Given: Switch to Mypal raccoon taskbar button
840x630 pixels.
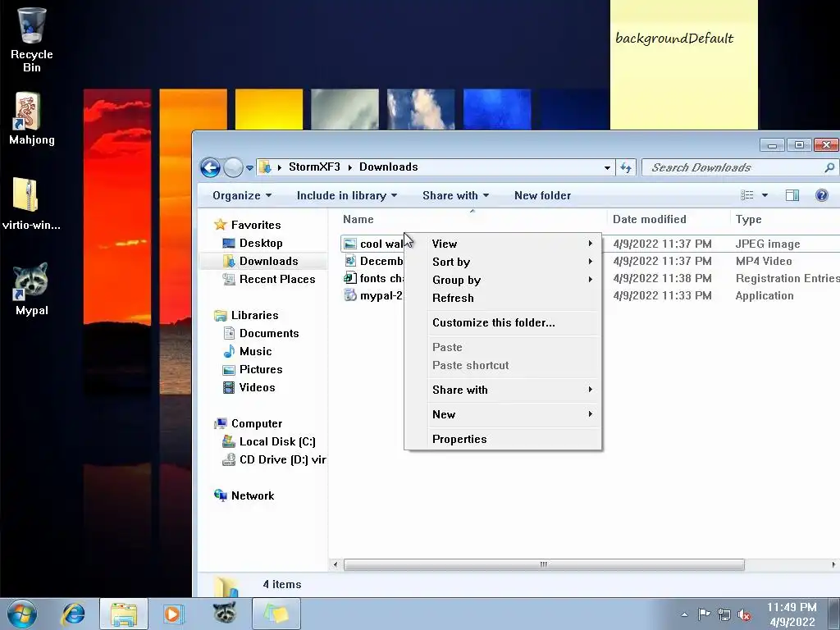Looking at the screenshot, I should (225, 613).
